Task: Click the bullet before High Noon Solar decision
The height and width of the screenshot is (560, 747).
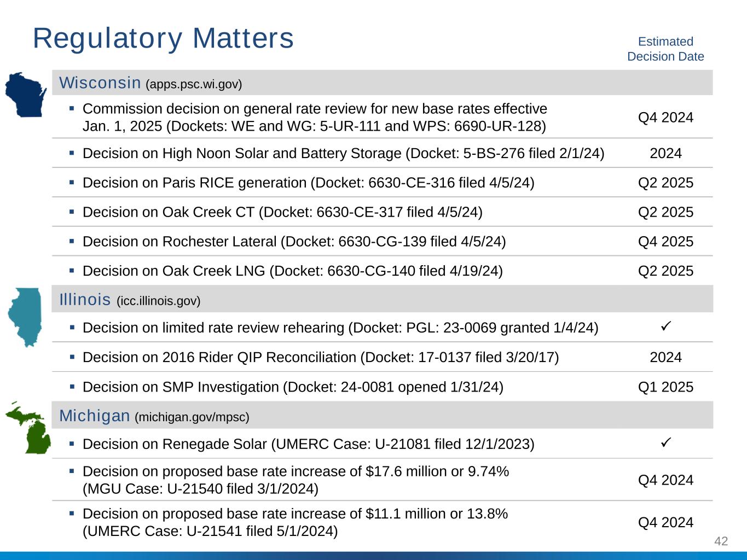Action: [72, 153]
